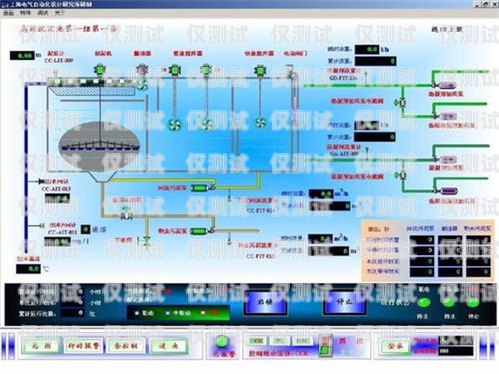Image resolution: width=499 pixels, height=374 pixels.
Task: Select the main 絮凝剂 flocculant dosing pump
Action: [447, 159]
